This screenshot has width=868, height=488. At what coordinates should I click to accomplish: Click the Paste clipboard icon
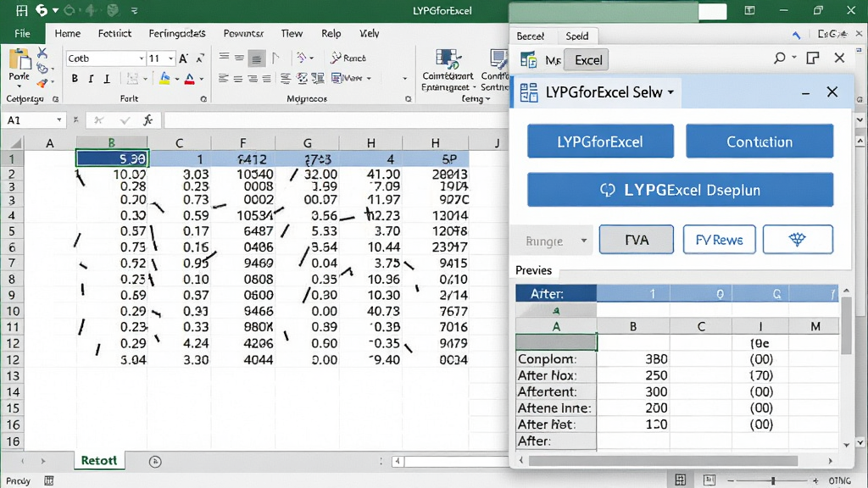[x=20, y=60]
